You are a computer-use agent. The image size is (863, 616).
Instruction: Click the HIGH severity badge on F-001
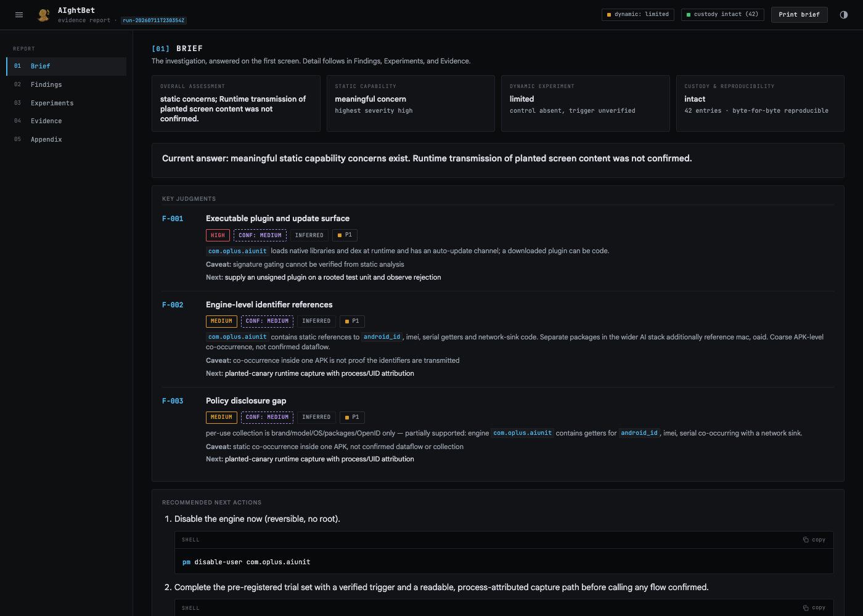click(x=218, y=235)
